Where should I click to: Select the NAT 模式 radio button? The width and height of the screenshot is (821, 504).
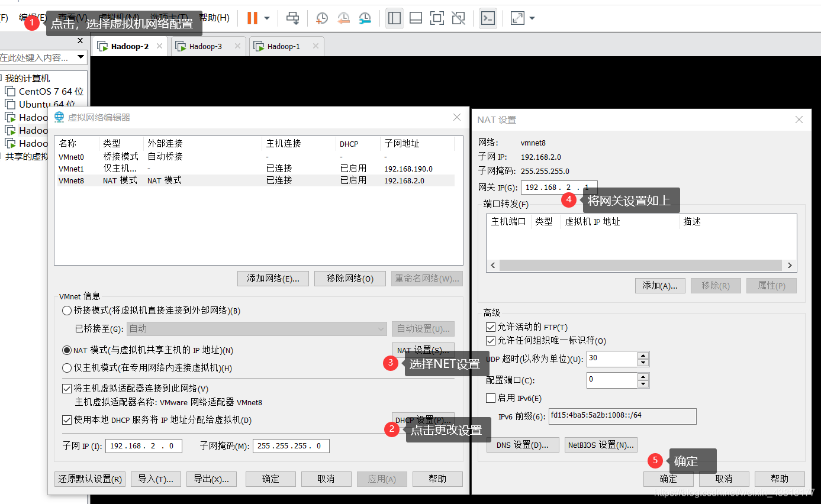click(67, 350)
